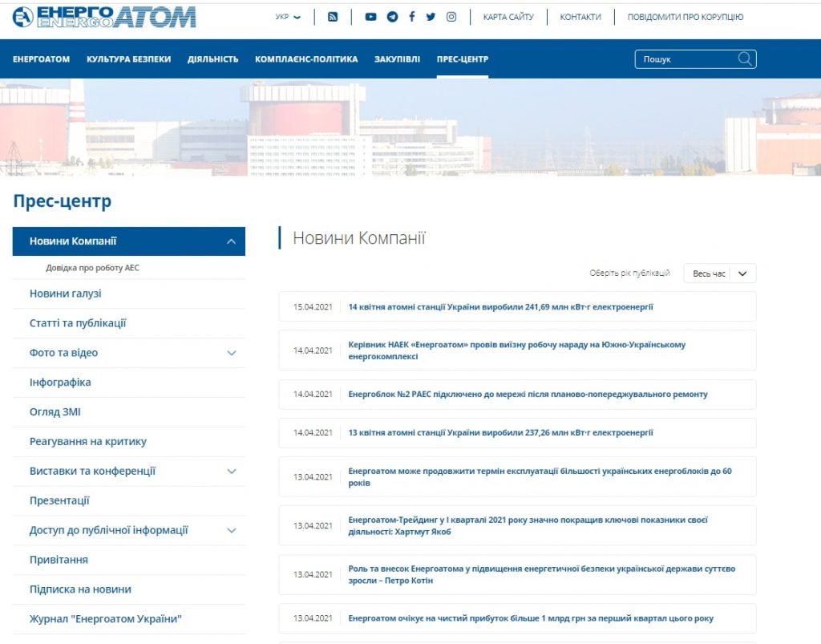The width and height of the screenshot is (821, 644).
Task: Open the Telegram channel icon
Action: pyautogui.click(x=392, y=17)
